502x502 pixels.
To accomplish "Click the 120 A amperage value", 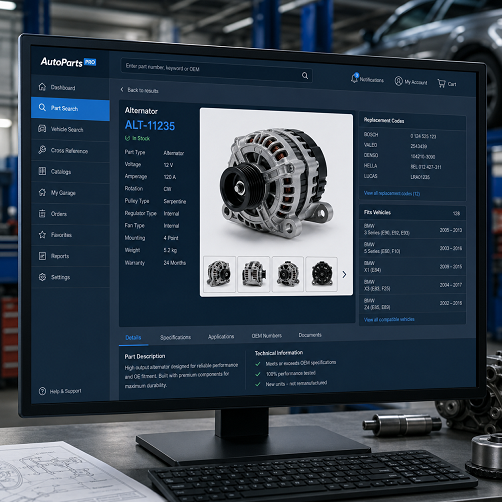I will coord(170,177).
